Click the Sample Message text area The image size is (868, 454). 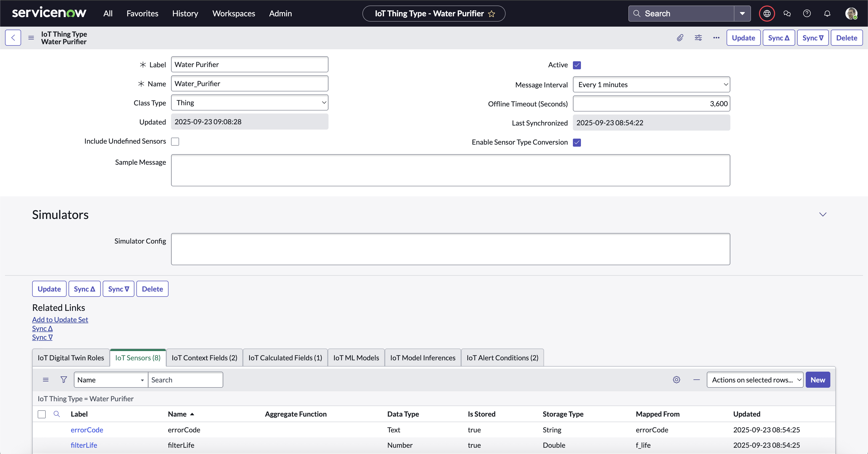(451, 170)
